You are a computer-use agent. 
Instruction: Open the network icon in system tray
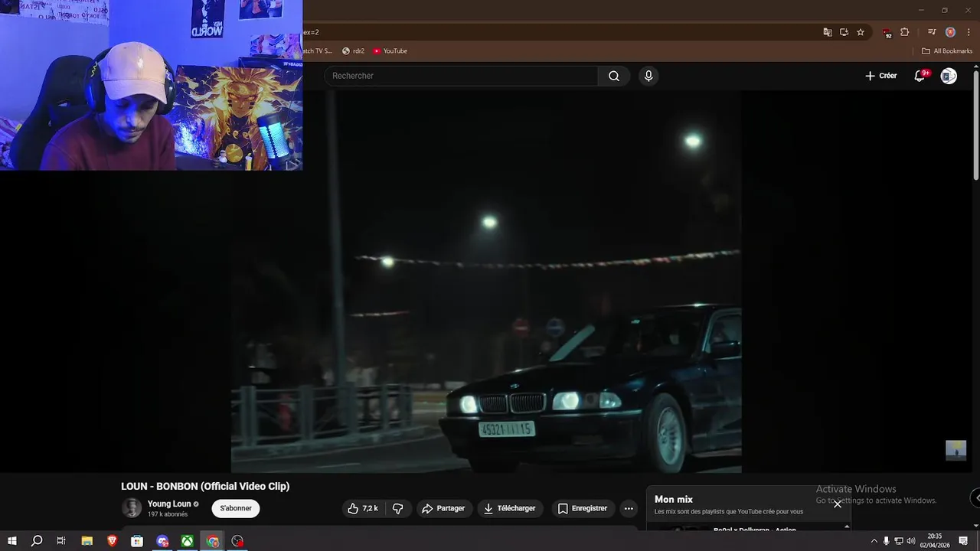click(x=899, y=541)
